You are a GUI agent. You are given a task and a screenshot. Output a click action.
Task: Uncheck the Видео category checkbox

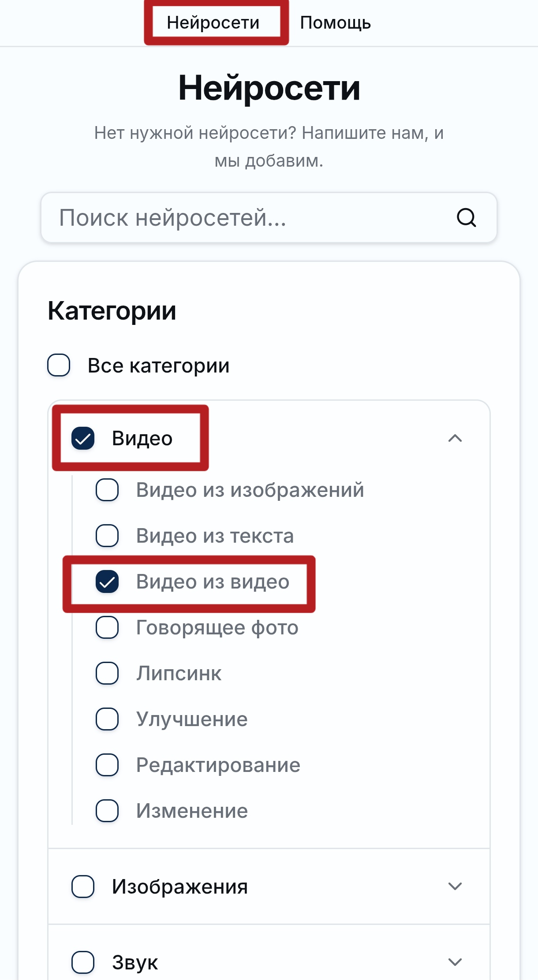click(x=83, y=438)
